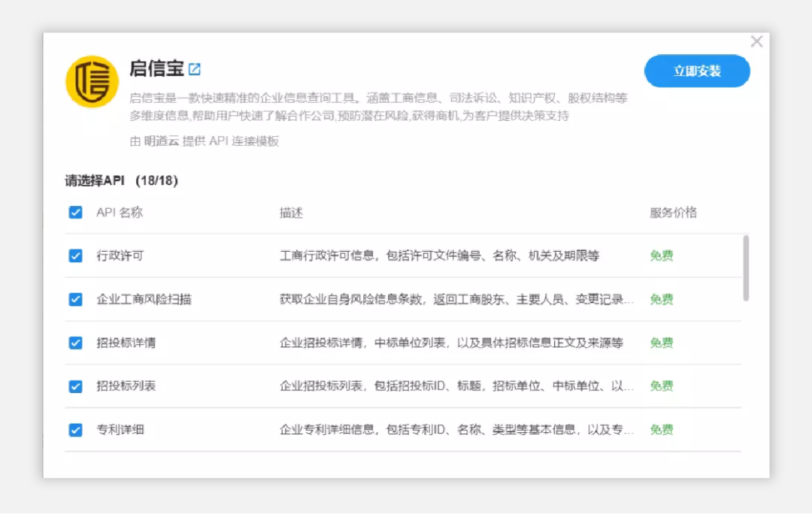Click the 立即安装 install button

coord(697,71)
